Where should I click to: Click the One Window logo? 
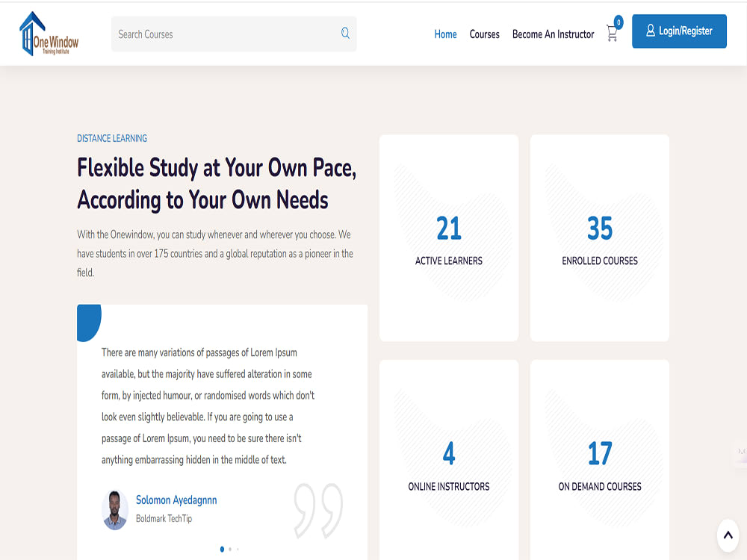[x=48, y=33]
